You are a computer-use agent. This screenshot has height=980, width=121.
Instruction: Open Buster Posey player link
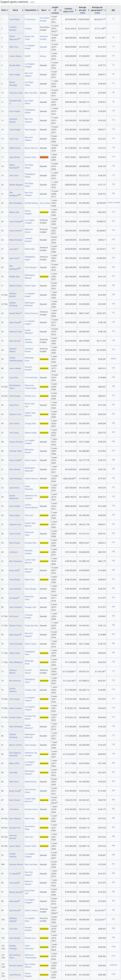(14, 791)
